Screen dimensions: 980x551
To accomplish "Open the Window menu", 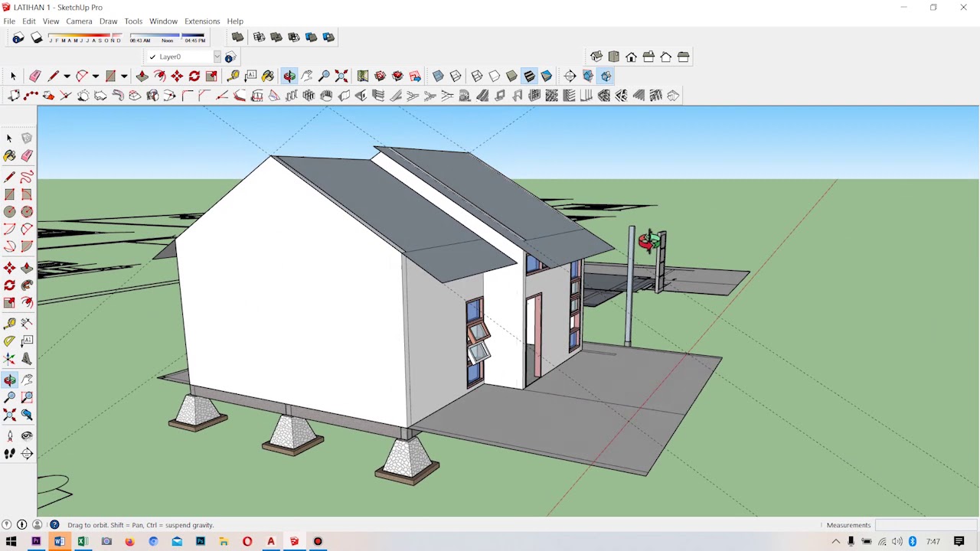I will (x=163, y=21).
